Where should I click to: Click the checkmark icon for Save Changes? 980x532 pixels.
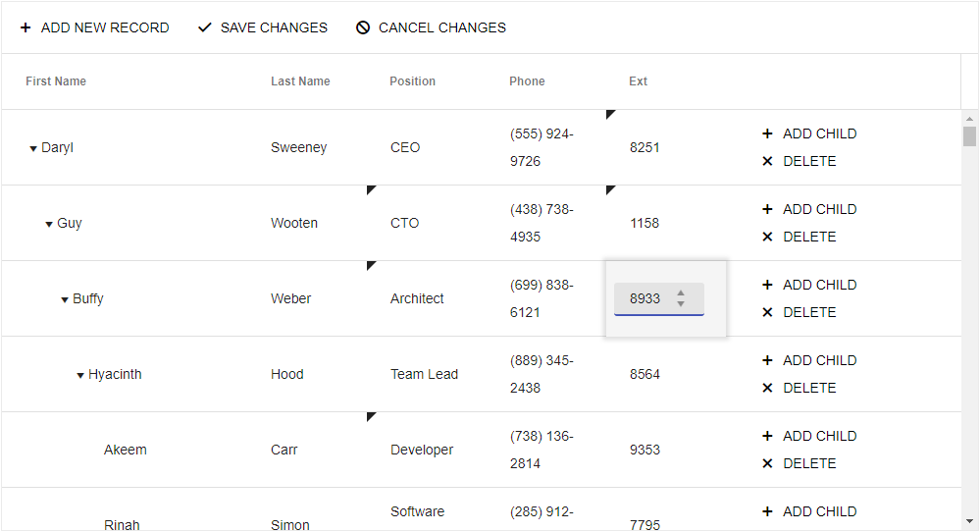point(204,28)
